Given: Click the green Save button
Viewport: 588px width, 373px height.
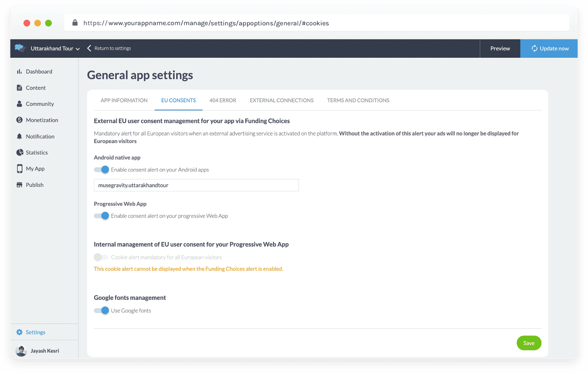Looking at the screenshot, I should [x=528, y=343].
